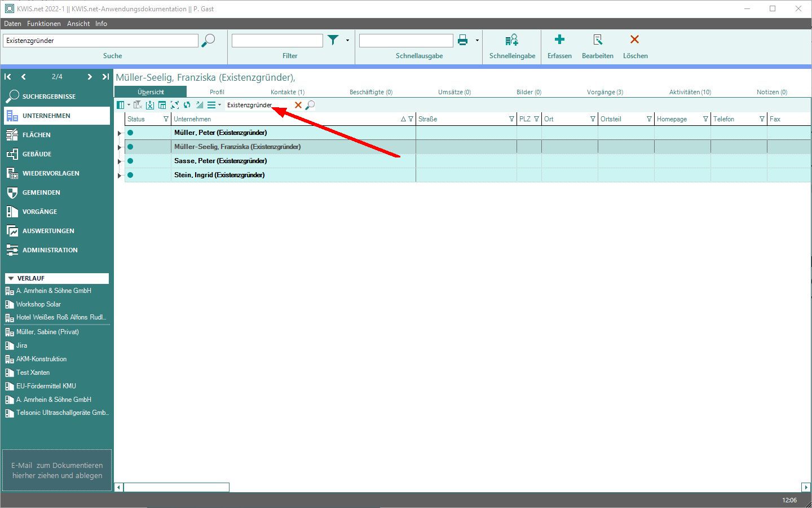This screenshot has width=812, height=508.
Task: Click the fit-to-width arrows icon in grid toolbar
Action: pos(175,105)
